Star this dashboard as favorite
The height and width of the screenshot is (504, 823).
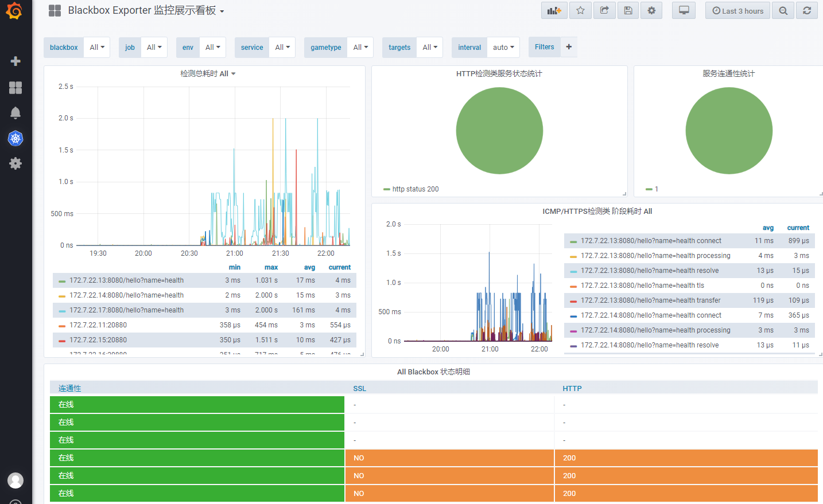(580, 10)
